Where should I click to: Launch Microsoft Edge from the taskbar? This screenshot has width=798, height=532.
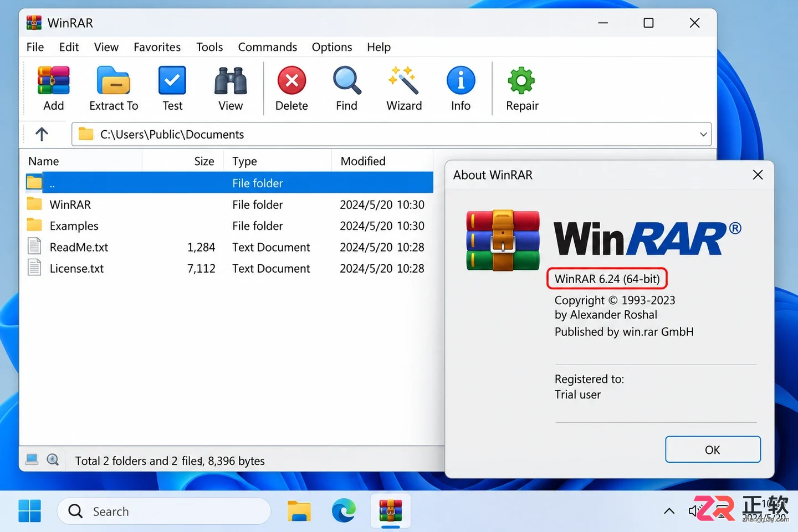(344, 511)
